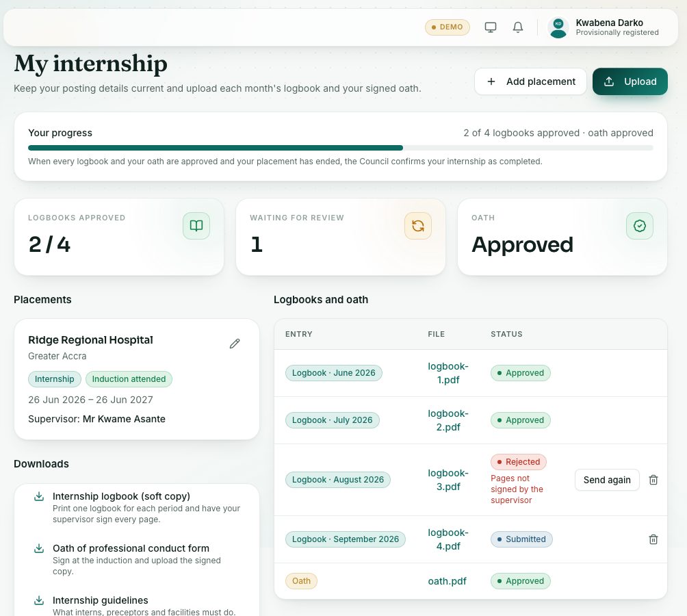This screenshot has width=687, height=616.
Task: Click the Logbook · August 2026 tag
Action: coord(338,480)
